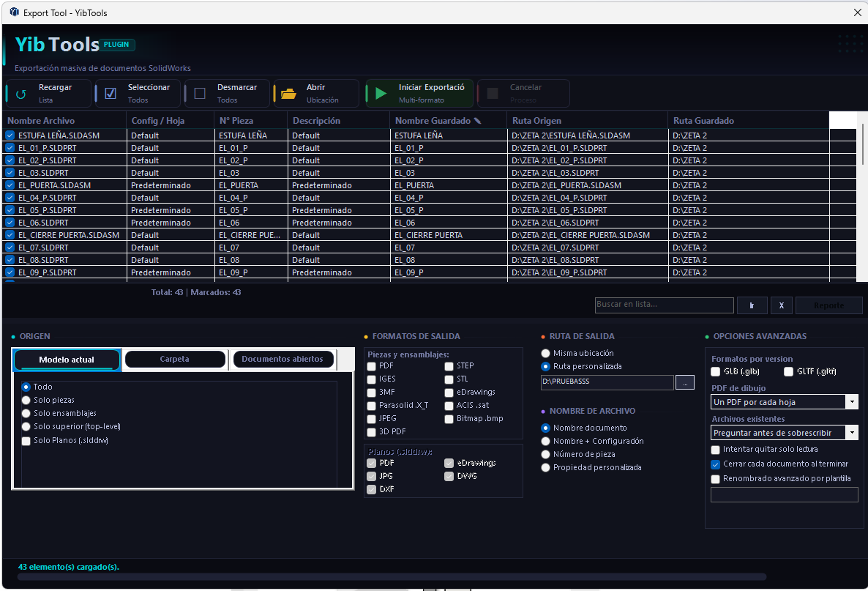868x591 pixels.
Task: Enable Renombrado avanzado por plantilla
Action: click(x=716, y=479)
